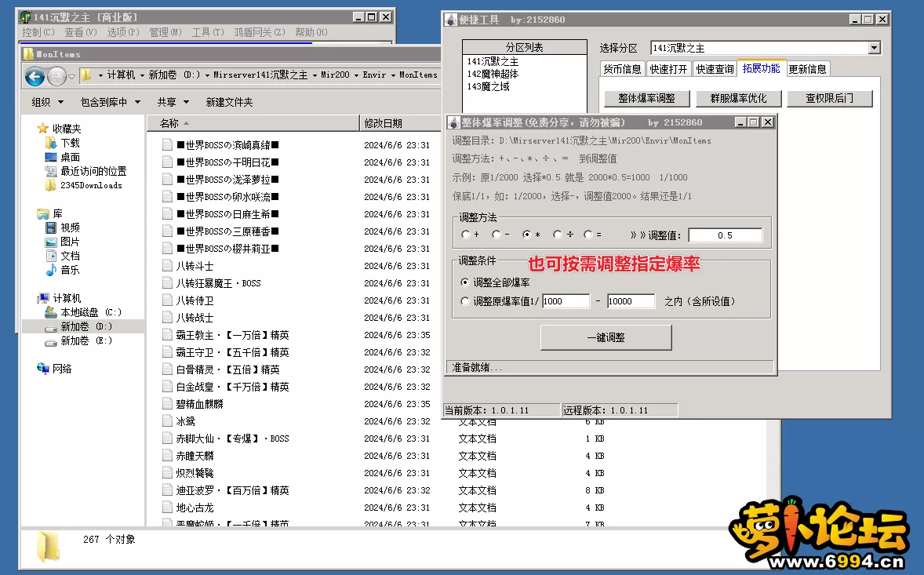
Task: Expand breadcrumb arrow after Mir200
Action: pos(357,75)
